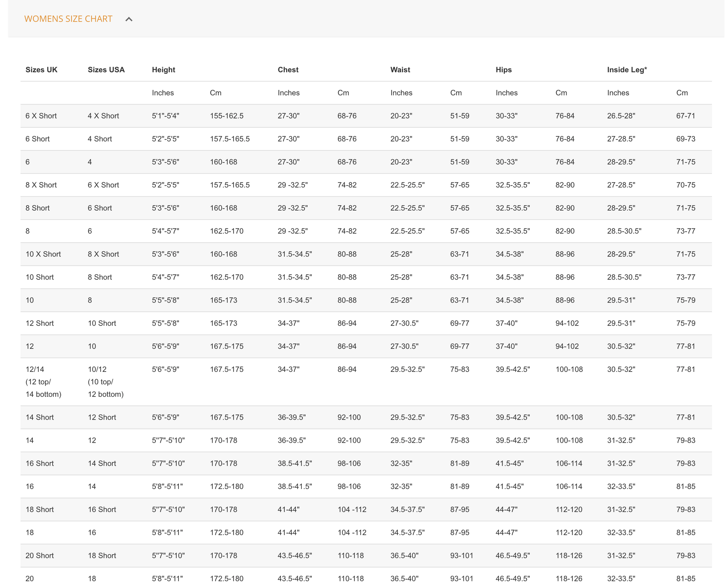Click the 10 Short UK size cell
Viewport: 725px width, 588px height.
(x=39, y=277)
